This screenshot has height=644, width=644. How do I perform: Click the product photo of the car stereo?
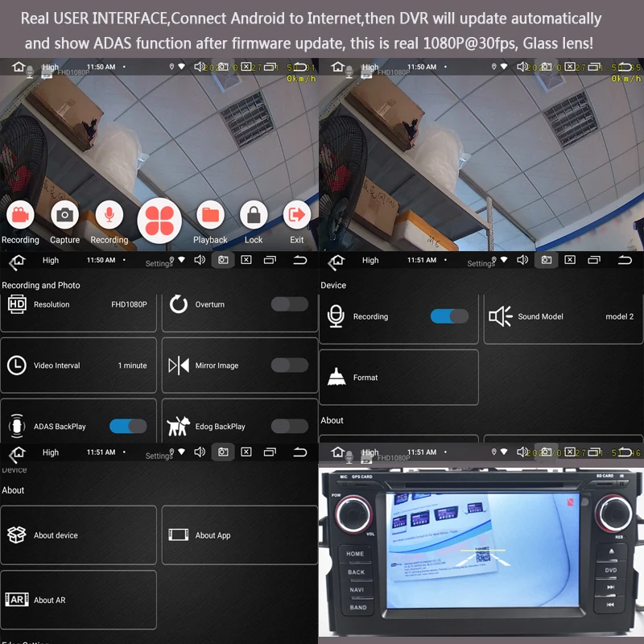(481, 551)
